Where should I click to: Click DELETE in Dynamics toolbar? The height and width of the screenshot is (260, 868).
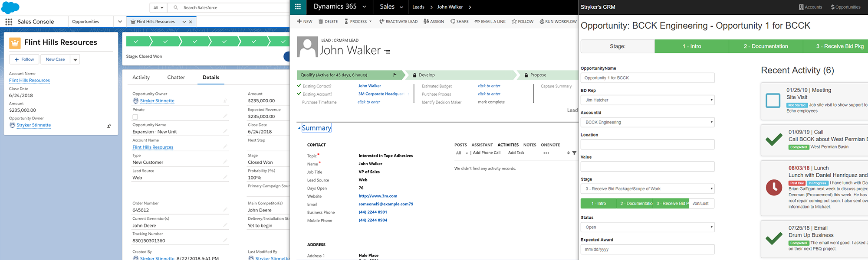click(x=328, y=21)
